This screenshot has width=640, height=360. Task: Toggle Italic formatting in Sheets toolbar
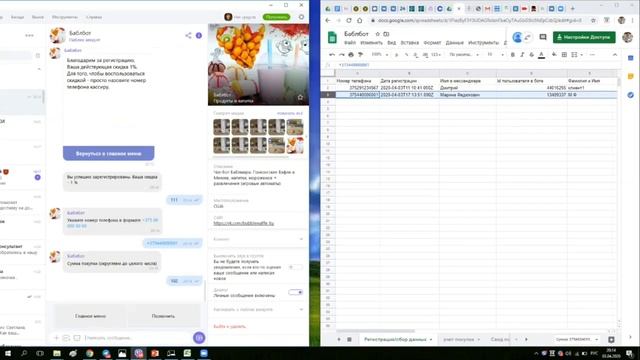(522, 55)
